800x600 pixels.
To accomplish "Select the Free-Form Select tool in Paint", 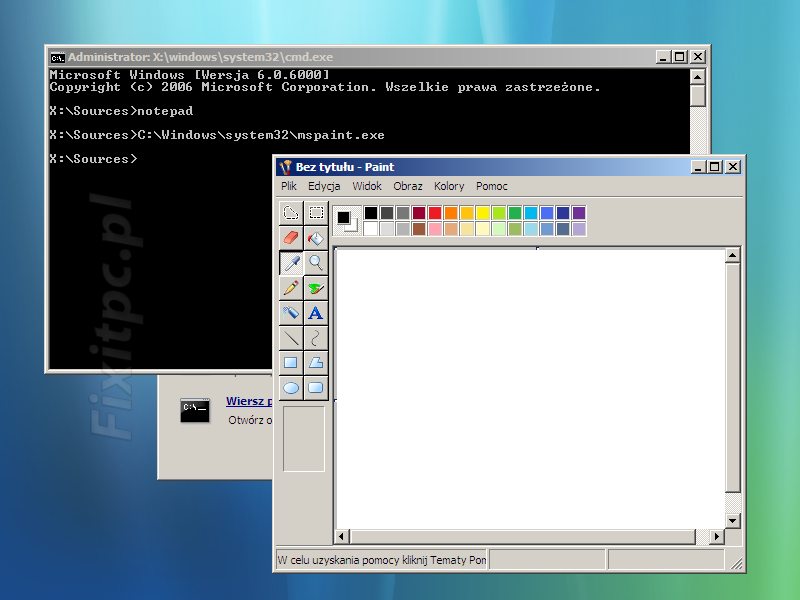I will coord(291,213).
